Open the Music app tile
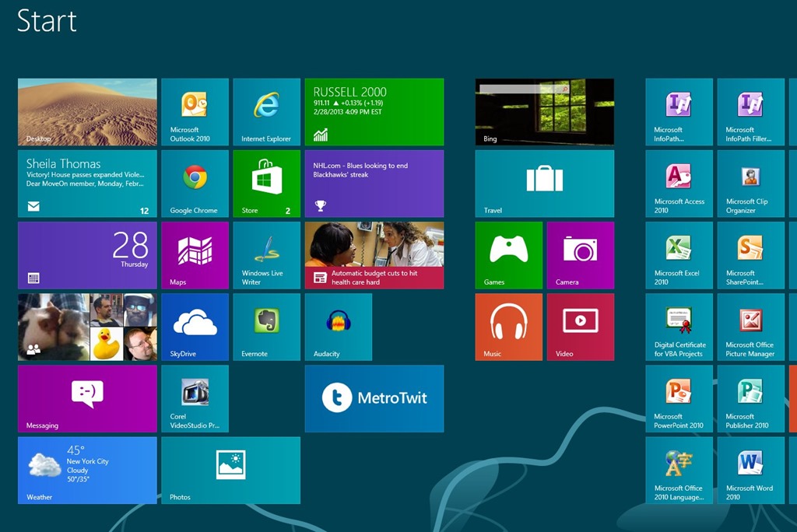 click(508, 327)
